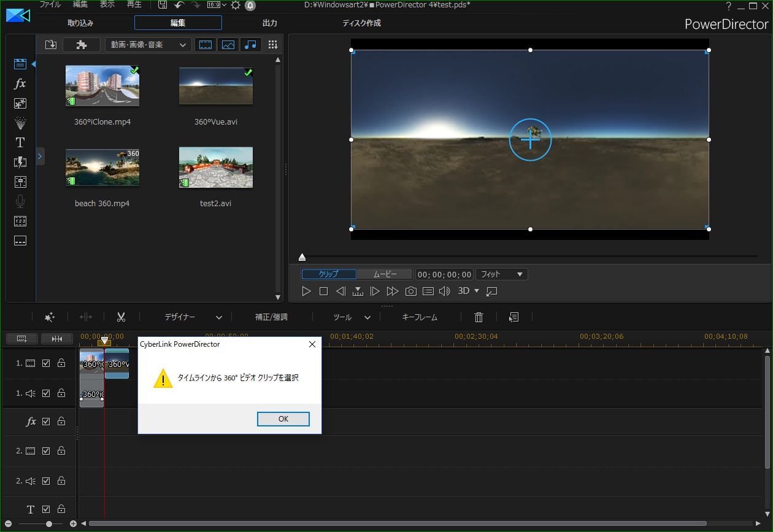Switch preview to クリップ mode
The image size is (773, 532).
coord(329,274)
